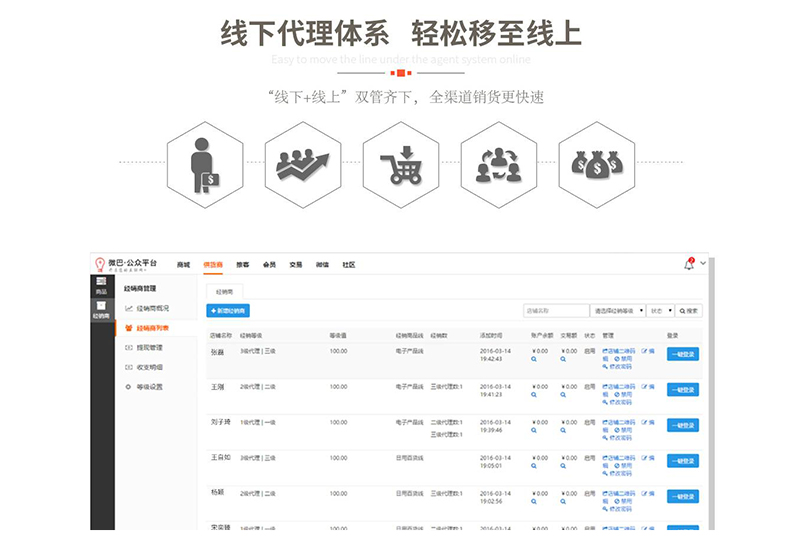Open 店铺二维码 for 王刚
Viewport: 800px width, 545px height.
click(x=619, y=387)
